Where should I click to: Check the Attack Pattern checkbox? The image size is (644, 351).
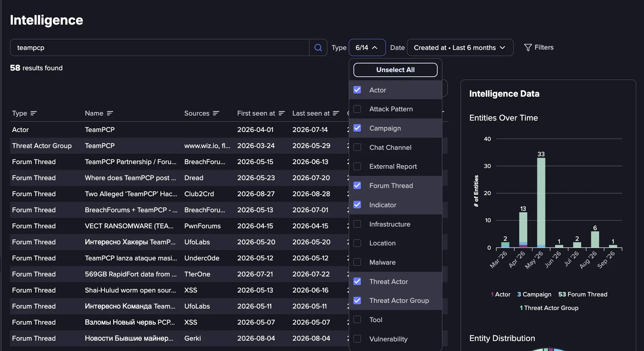pyautogui.click(x=357, y=109)
